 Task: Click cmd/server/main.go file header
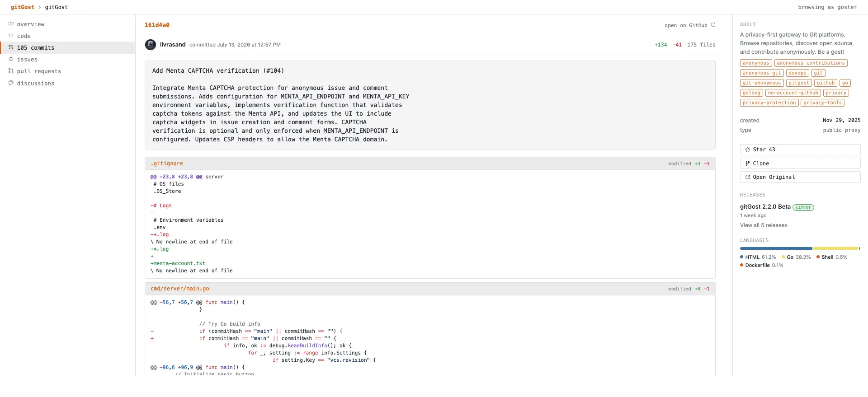[430, 289]
